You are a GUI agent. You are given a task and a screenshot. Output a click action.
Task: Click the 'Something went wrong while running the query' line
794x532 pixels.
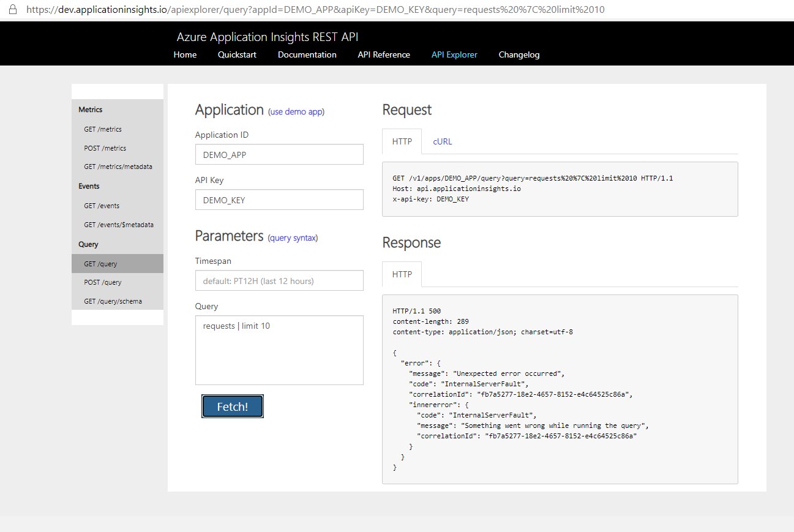(x=533, y=425)
